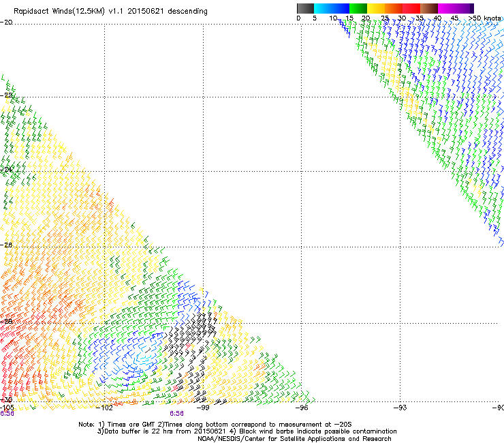Click the 'Data buffer is 22 hrs' note line

point(247,431)
